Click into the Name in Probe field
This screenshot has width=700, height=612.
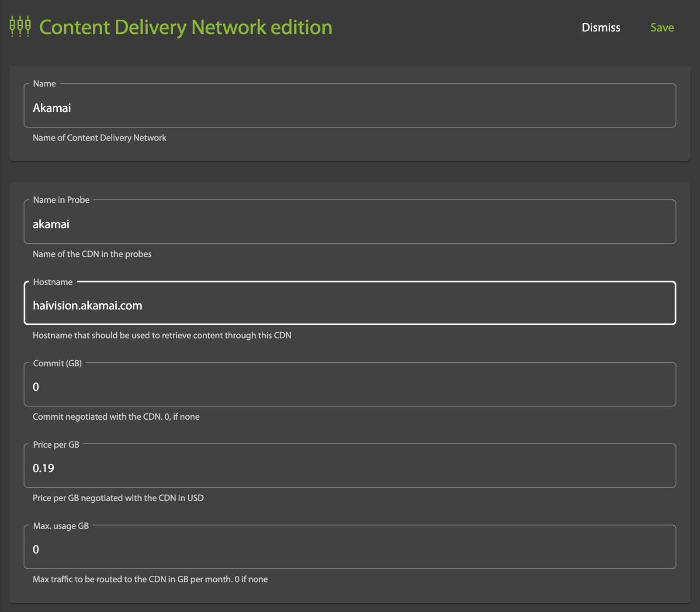click(350, 224)
